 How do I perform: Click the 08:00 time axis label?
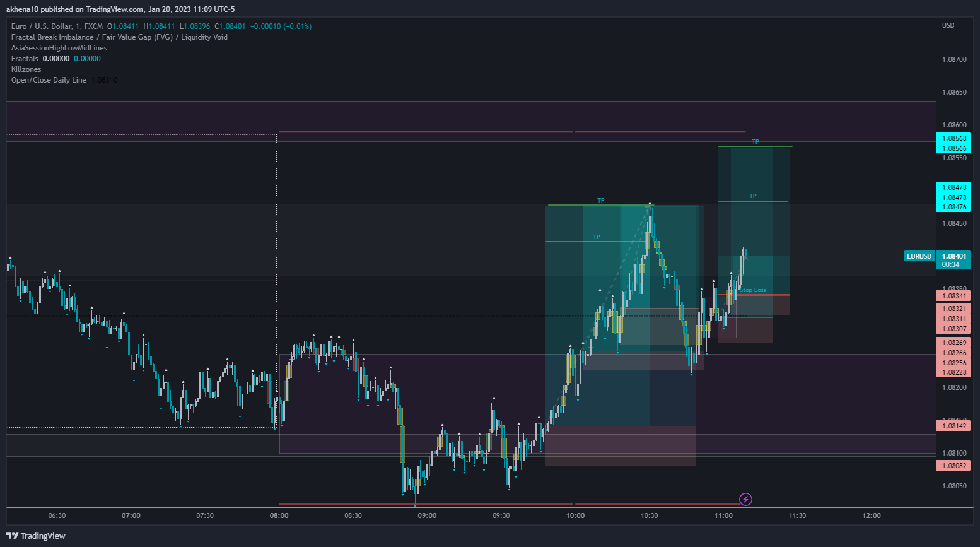pyautogui.click(x=279, y=515)
